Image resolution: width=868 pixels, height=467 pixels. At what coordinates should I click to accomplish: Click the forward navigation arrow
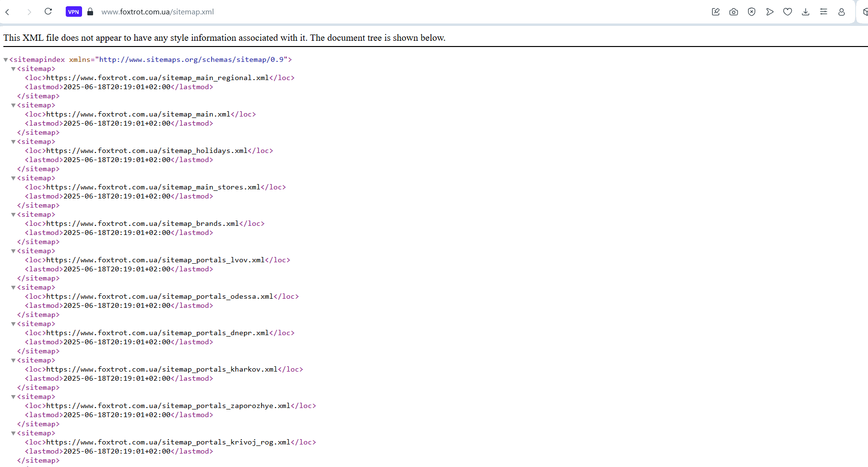tap(29, 12)
